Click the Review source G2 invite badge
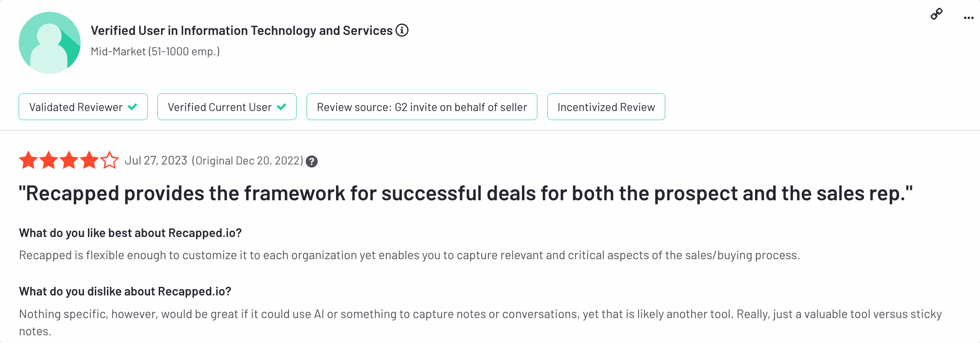Image resolution: width=980 pixels, height=343 pixels. 422,107
